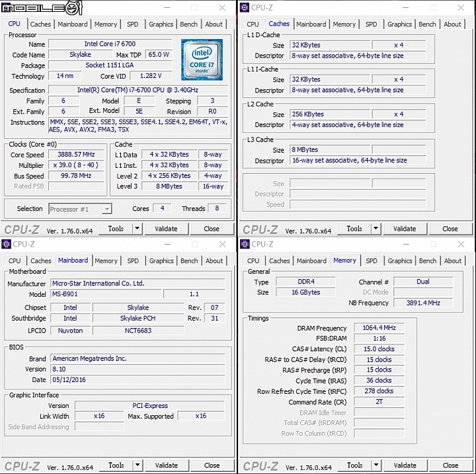This screenshot has height=474, width=476.
Task: Select Mainboard tab in the Memory window
Action: 311,261
